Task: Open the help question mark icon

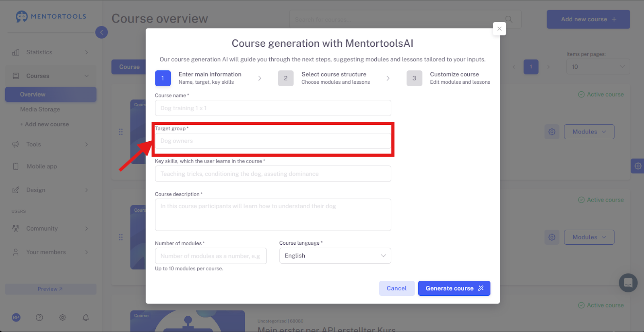Action: [x=39, y=318]
